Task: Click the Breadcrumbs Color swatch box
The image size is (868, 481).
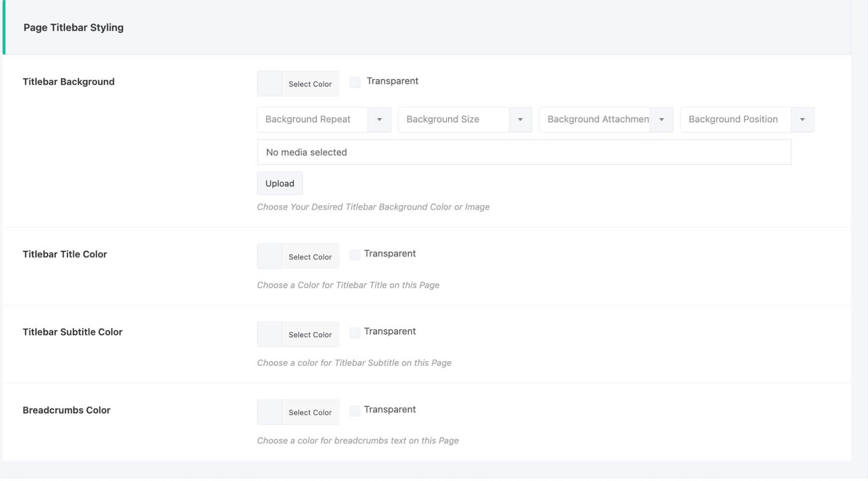Action: pos(270,413)
